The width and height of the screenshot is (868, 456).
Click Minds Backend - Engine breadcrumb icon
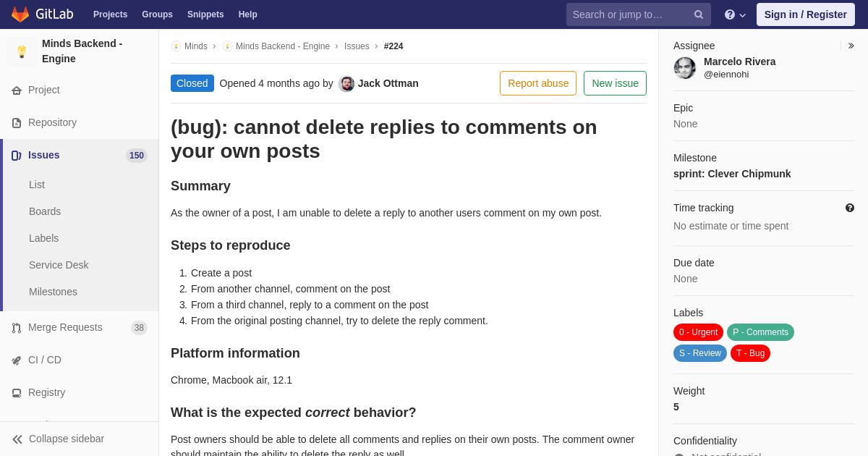(x=227, y=46)
